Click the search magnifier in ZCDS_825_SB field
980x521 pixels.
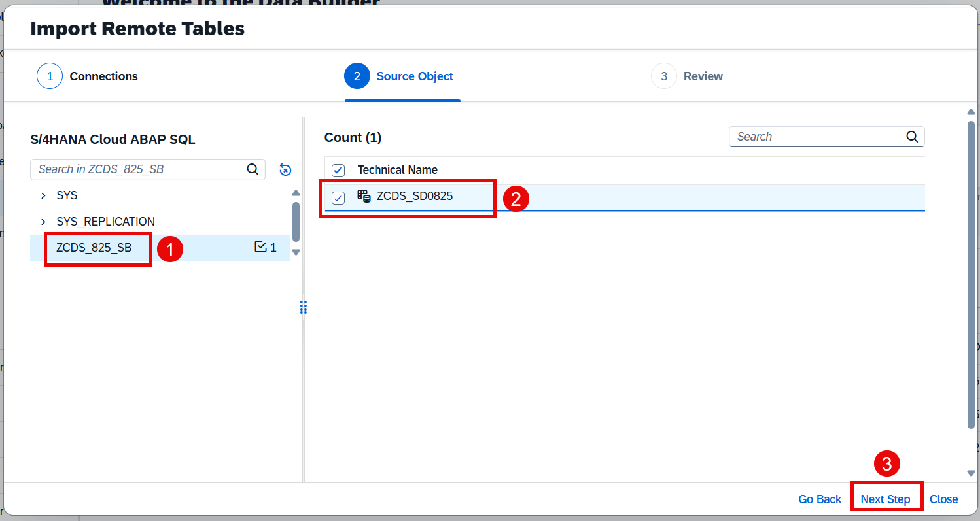253,169
